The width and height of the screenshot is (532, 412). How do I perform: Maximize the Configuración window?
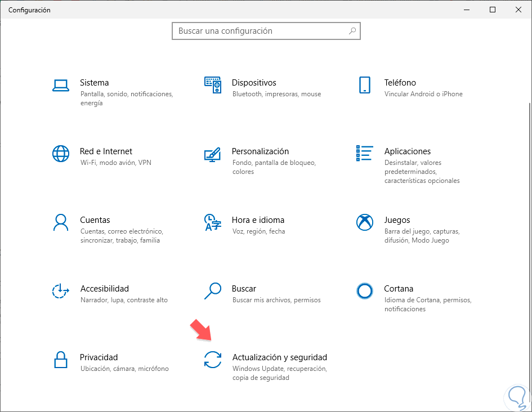tap(493, 10)
